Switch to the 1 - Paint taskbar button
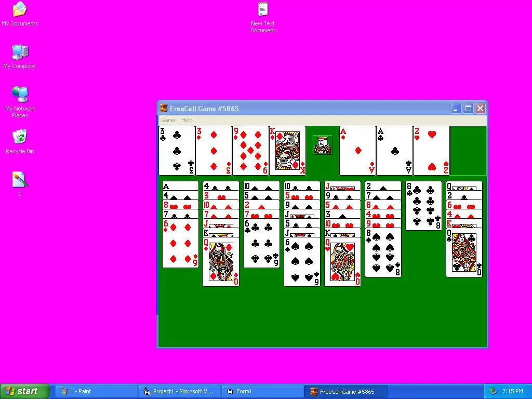 pyautogui.click(x=96, y=391)
